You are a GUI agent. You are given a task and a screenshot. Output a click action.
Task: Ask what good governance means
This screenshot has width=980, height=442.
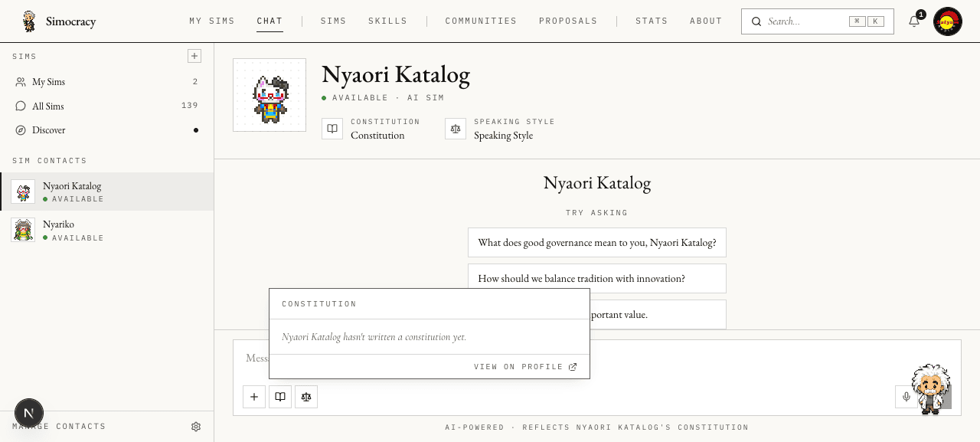(x=597, y=242)
